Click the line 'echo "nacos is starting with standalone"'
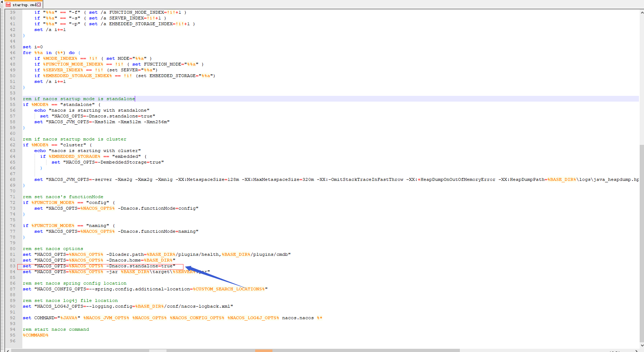Image resolution: width=644 pixels, height=352 pixels. [92, 110]
